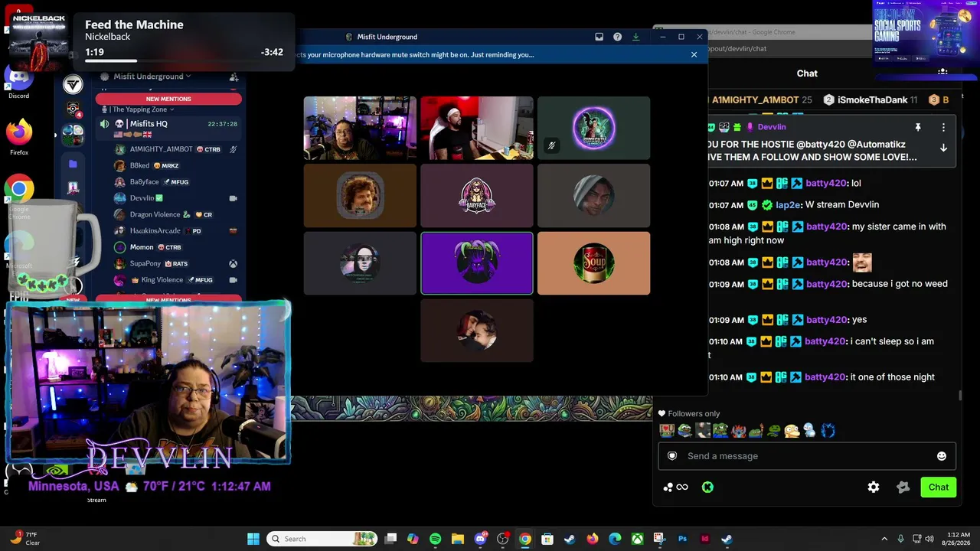Click iSmokeThaDank in chat leaderboard
980x551 pixels.
coord(872,100)
